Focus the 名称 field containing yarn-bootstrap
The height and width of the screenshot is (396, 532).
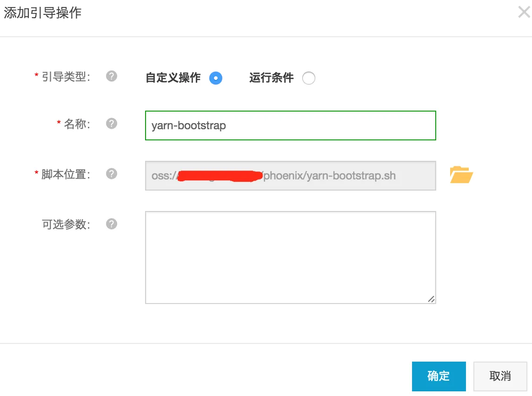click(290, 125)
